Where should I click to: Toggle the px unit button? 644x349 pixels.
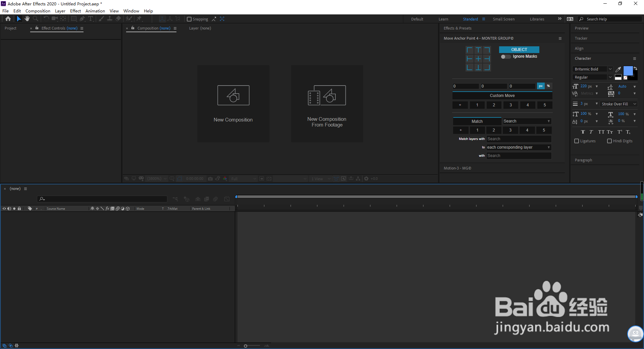[541, 86]
